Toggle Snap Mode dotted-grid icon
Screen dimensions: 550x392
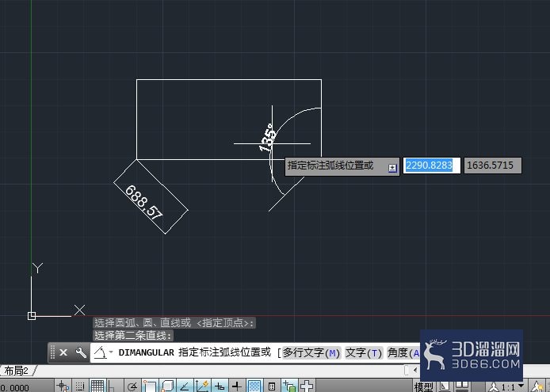coord(80,386)
